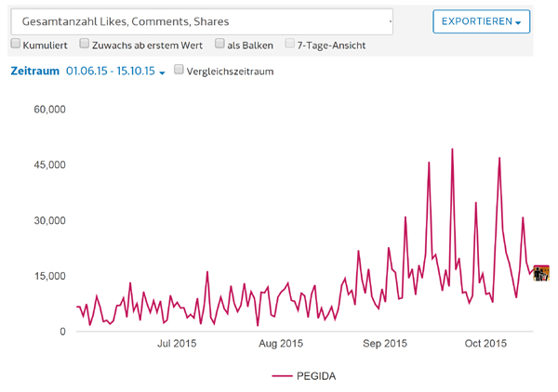558x392 pixels.
Task: Click the Jul 2015 axis label
Action: tap(177, 344)
